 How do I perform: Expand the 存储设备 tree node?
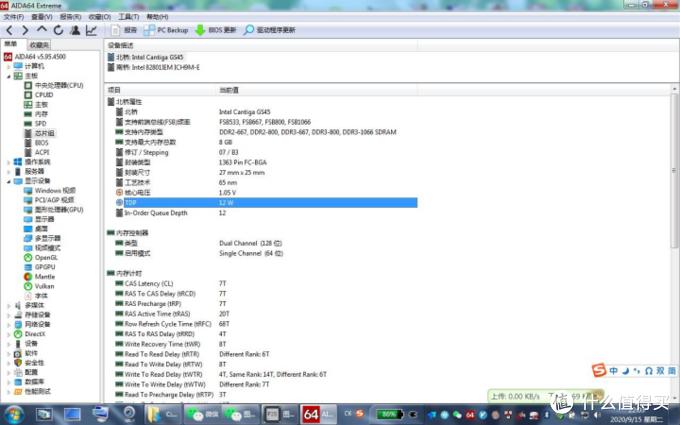9,315
